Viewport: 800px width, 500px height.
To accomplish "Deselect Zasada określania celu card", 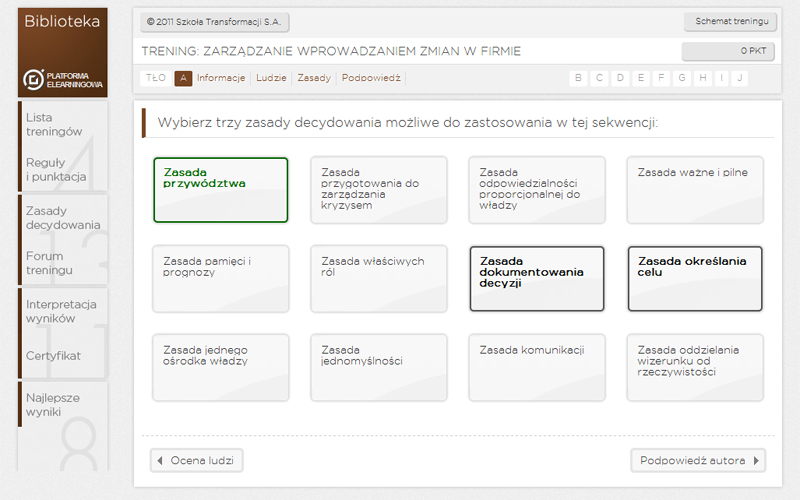I will [x=695, y=279].
